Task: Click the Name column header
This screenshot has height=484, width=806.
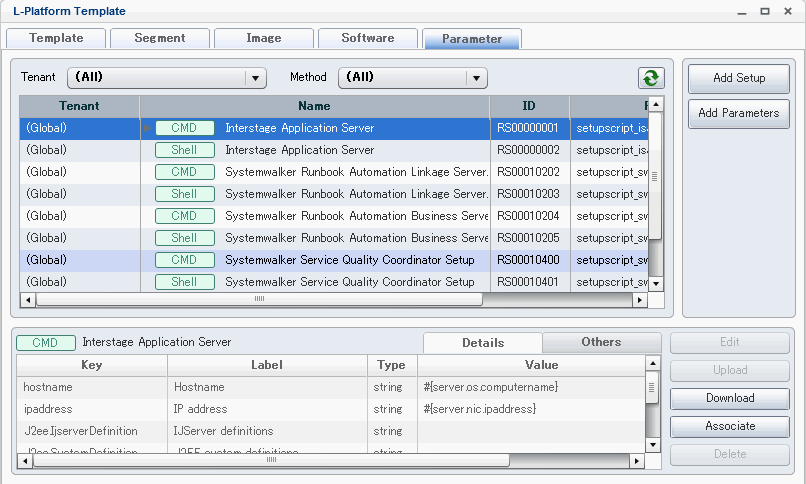Action: coord(315,106)
